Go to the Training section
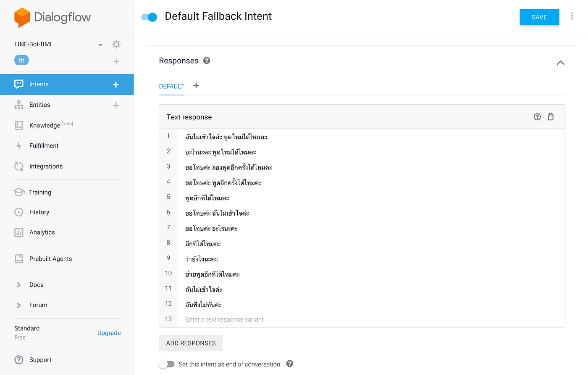Viewport: 588px width, 375px height. click(41, 192)
